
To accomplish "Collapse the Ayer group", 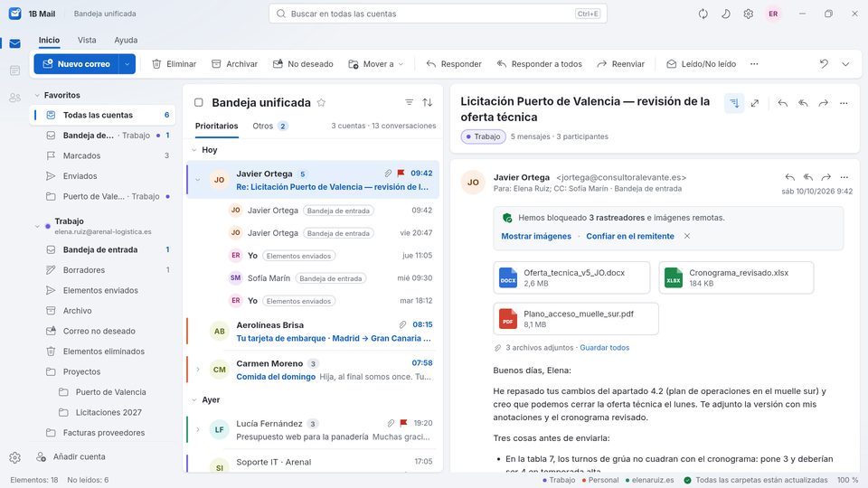I will (x=194, y=400).
